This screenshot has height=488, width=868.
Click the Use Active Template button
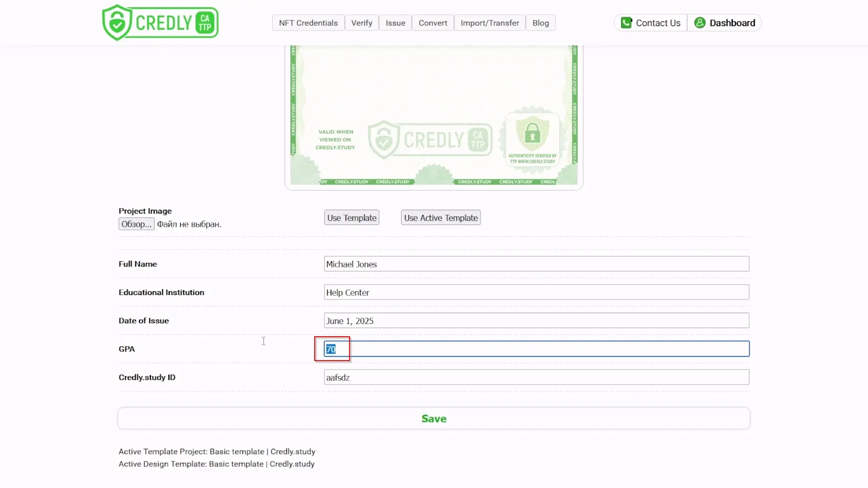coord(441,218)
